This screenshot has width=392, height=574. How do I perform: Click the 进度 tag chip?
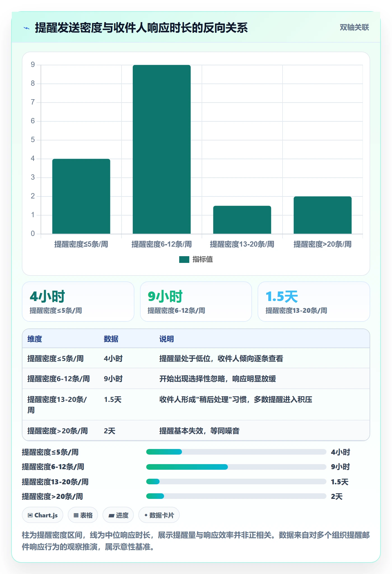[118, 515]
